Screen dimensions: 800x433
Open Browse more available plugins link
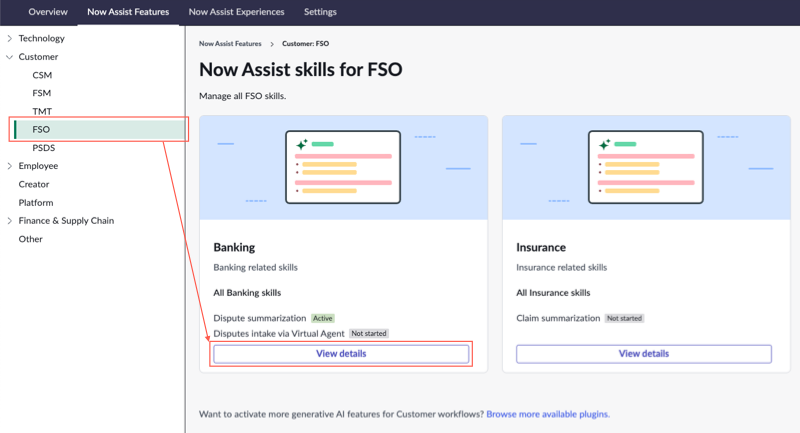[x=548, y=414]
